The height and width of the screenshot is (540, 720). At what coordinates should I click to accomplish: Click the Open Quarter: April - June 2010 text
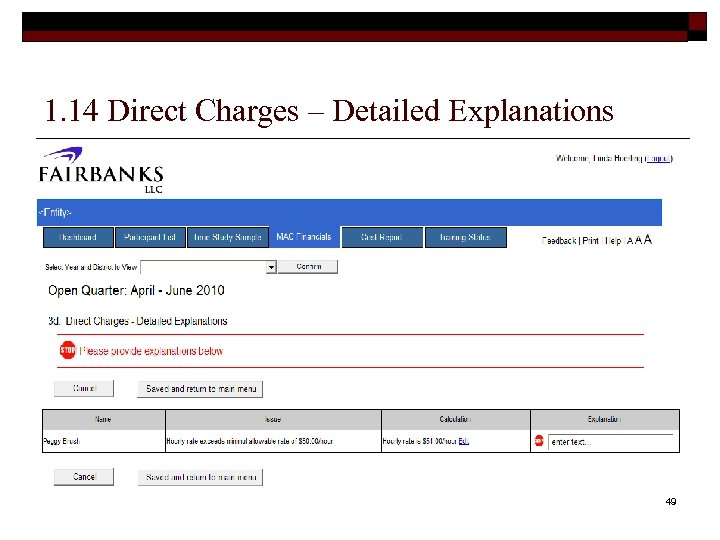[x=136, y=291]
